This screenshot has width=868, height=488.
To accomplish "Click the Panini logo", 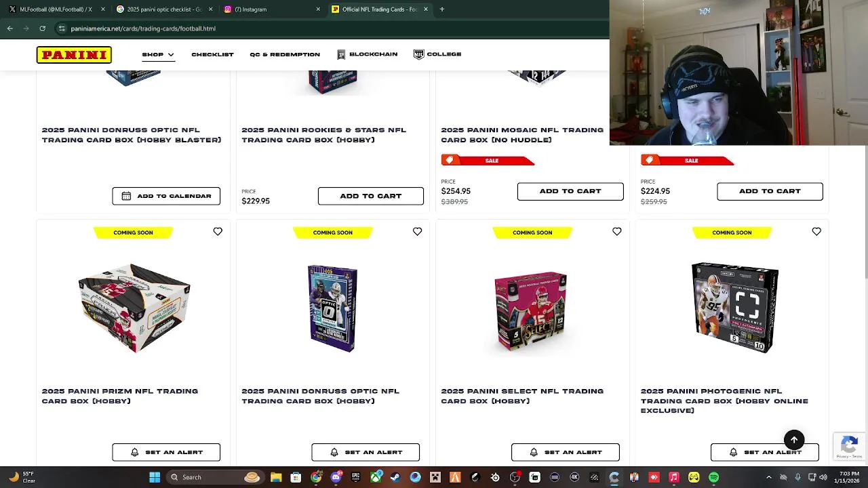I will click(74, 55).
